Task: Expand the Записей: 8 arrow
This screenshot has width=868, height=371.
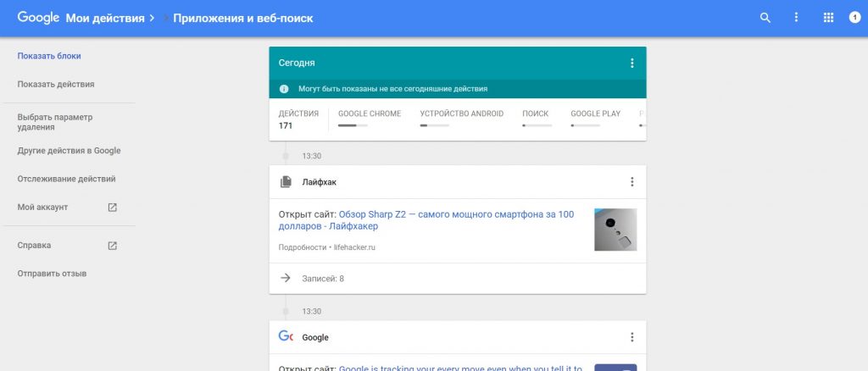Action: point(286,278)
